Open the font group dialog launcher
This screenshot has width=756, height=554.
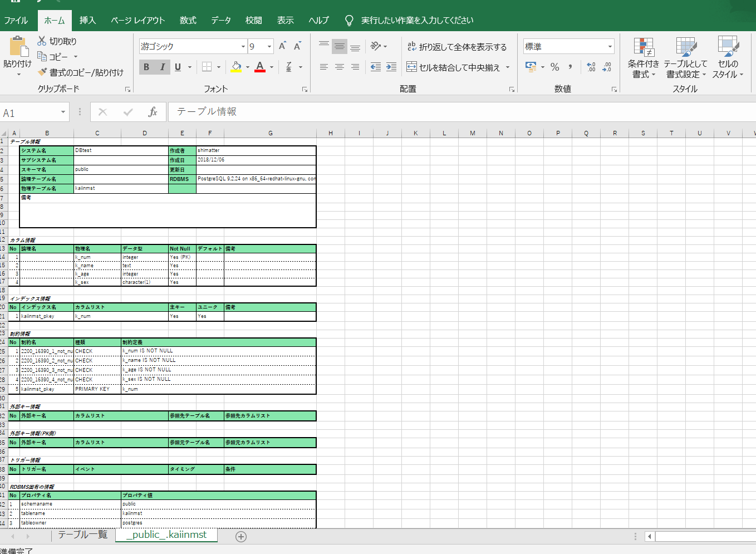pyautogui.click(x=305, y=89)
